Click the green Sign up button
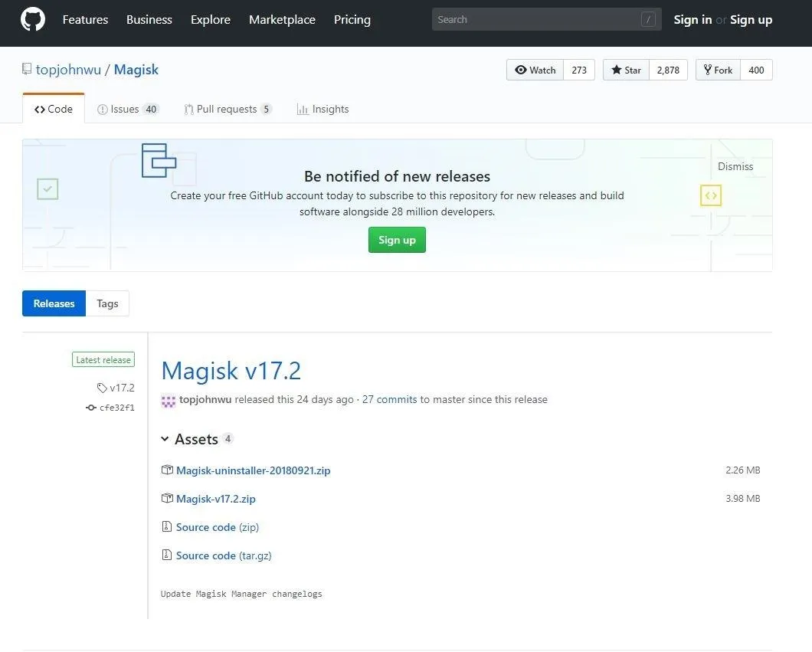This screenshot has height=652, width=812. point(398,240)
